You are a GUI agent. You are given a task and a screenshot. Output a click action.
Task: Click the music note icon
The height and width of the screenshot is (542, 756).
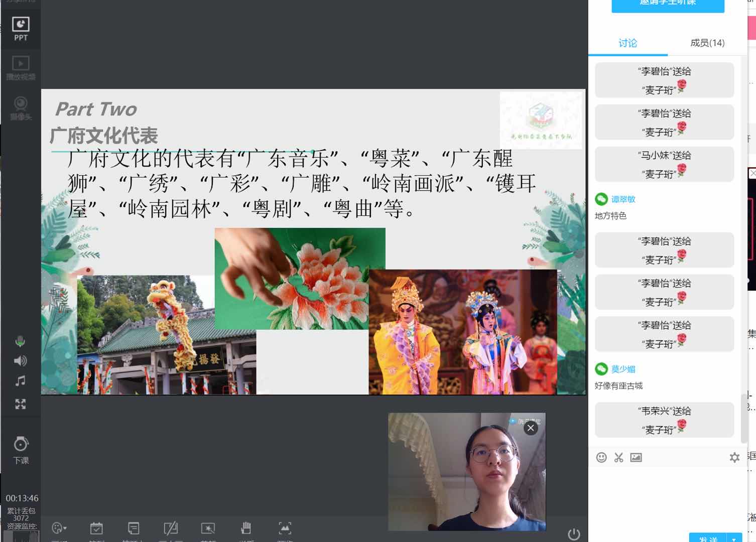pos(20,381)
